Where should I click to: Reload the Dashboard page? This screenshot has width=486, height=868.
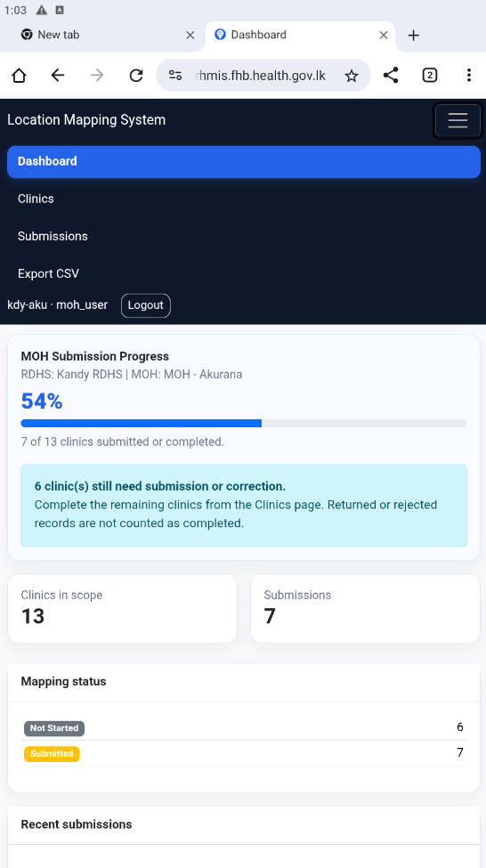click(136, 76)
